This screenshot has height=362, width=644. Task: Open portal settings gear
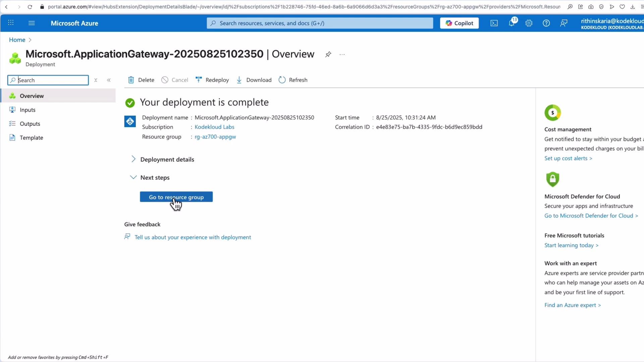point(529,23)
